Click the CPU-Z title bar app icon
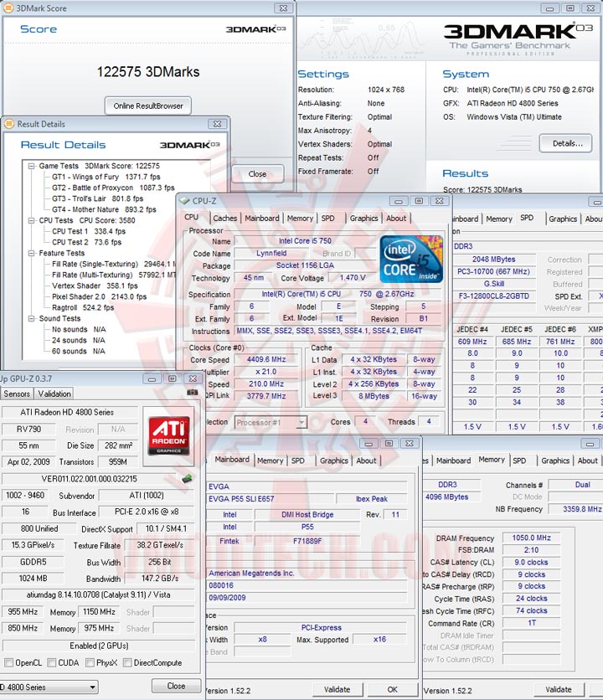The image size is (603, 700). (x=184, y=201)
